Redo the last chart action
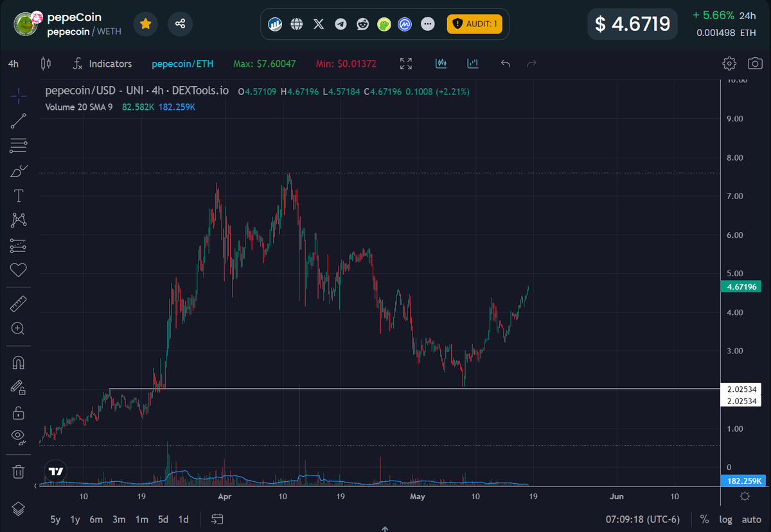The height and width of the screenshot is (532, 771). point(531,64)
